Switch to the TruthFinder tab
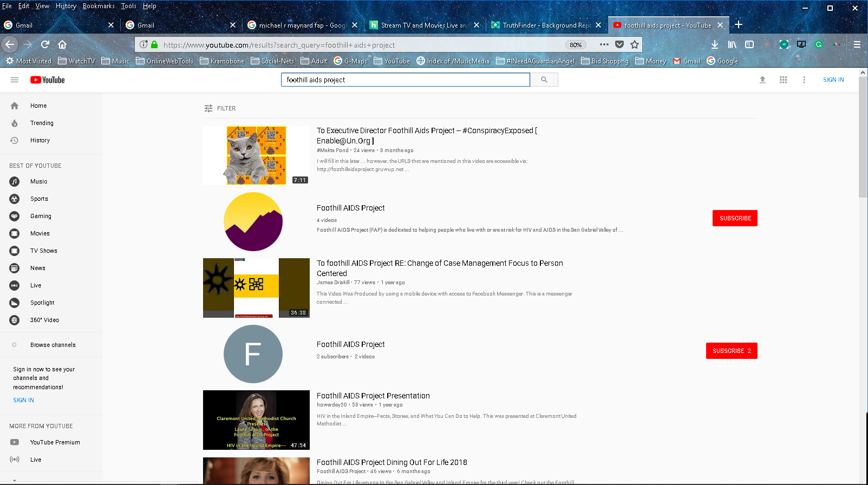The height and width of the screenshot is (485, 868). [546, 25]
